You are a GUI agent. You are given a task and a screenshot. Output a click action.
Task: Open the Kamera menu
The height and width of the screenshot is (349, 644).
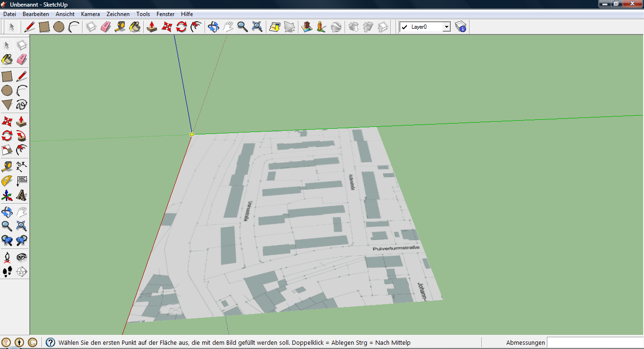click(x=90, y=14)
